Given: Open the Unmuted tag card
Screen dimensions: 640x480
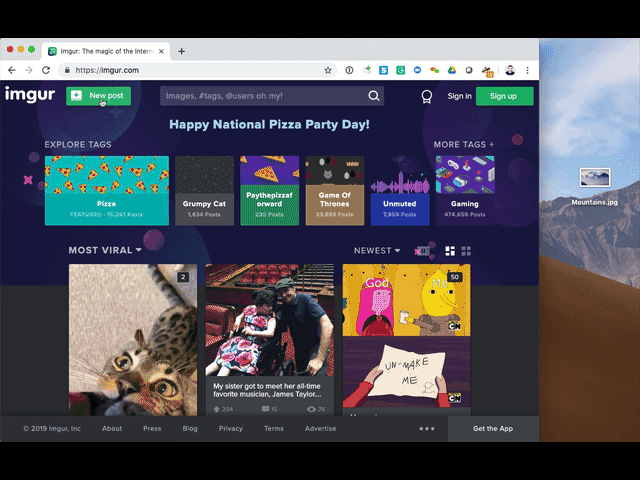Looking at the screenshot, I should pyautogui.click(x=400, y=191).
